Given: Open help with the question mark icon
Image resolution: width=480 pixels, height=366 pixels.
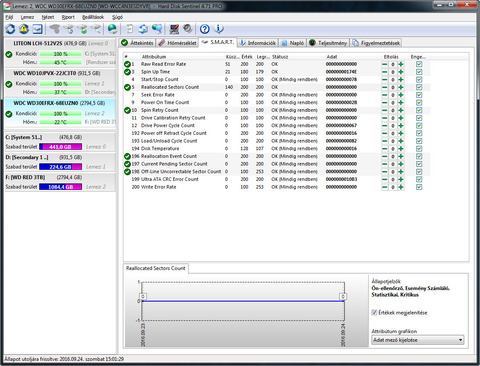Looking at the screenshot, I should [205, 29].
